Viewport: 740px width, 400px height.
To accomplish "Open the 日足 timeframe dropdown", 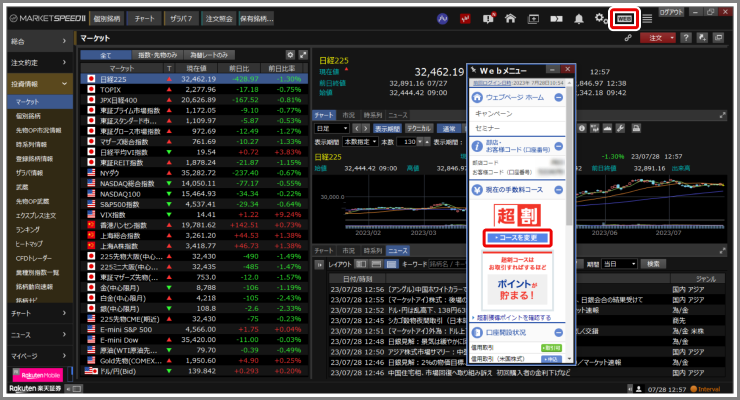I will (332, 128).
